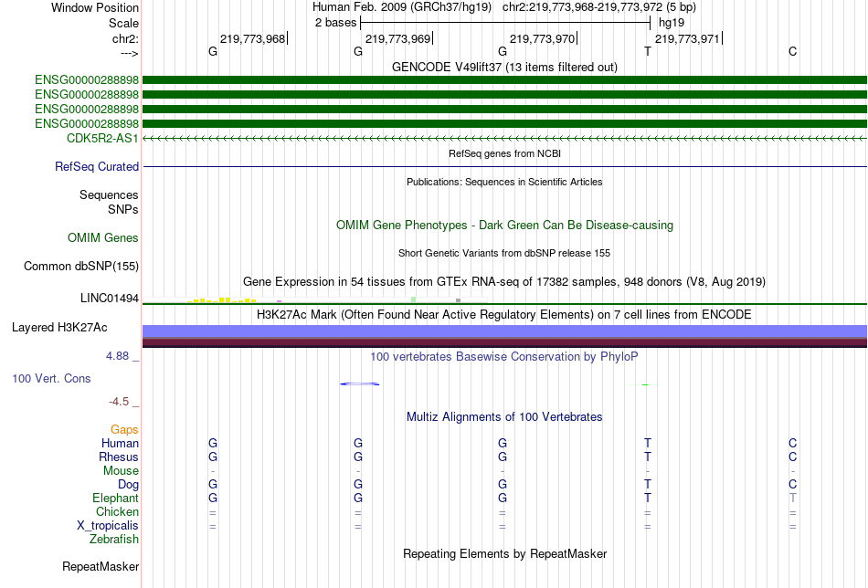Screen dimensions: 868x588
Task: Click position label 219,773,969
Action: tap(397, 38)
